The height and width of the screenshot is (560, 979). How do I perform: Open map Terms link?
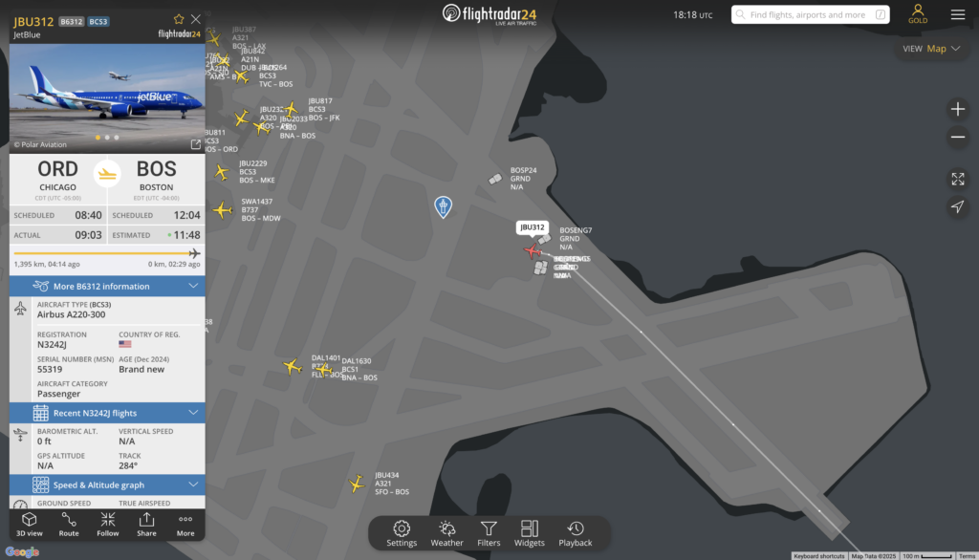[967, 555]
